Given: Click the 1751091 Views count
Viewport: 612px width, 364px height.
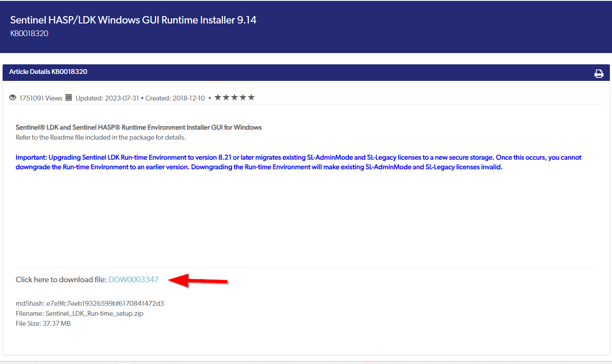Looking at the screenshot, I should [41, 98].
